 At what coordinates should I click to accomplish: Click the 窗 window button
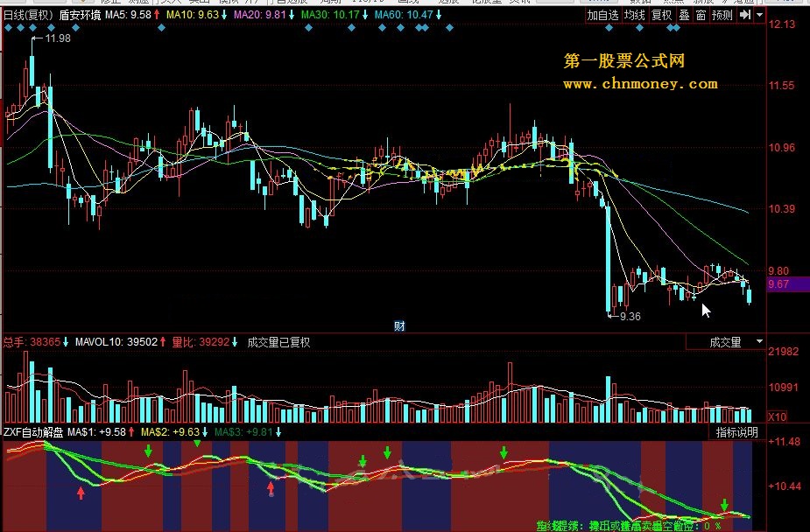(701, 16)
